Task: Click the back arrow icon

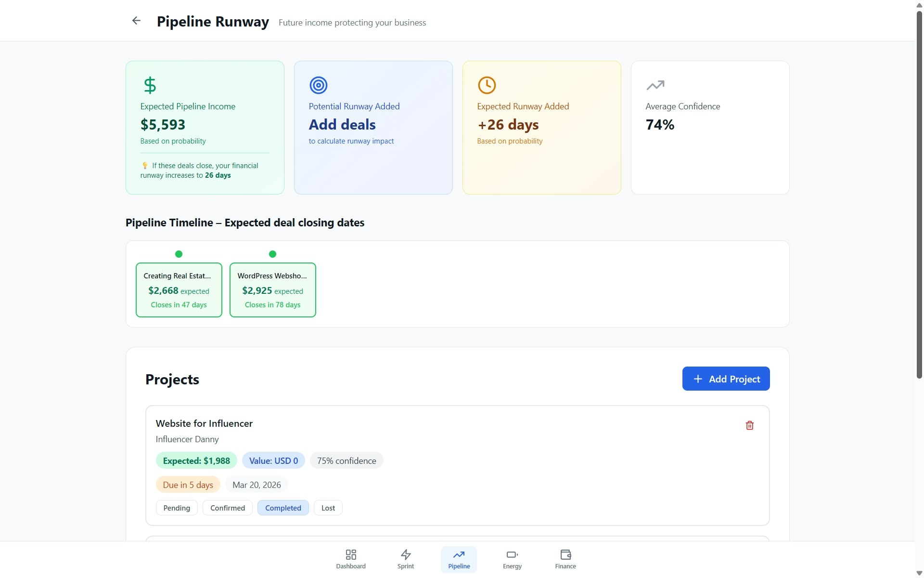Action: pyautogui.click(x=136, y=21)
